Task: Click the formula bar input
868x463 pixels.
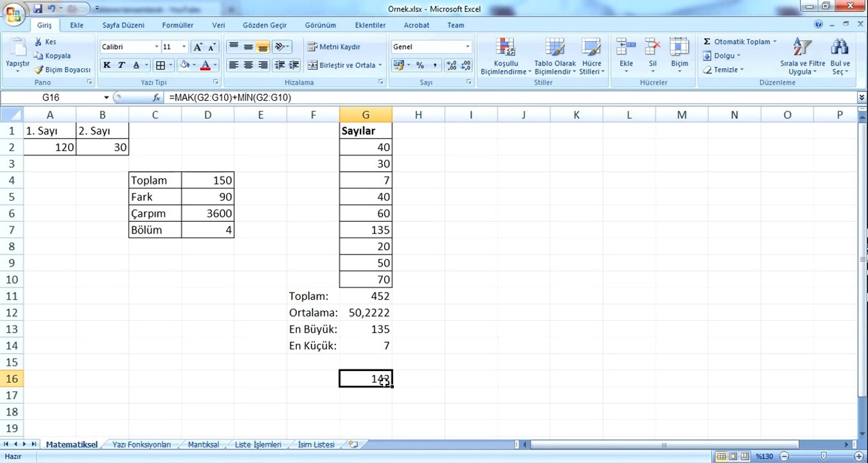Action: pos(511,98)
